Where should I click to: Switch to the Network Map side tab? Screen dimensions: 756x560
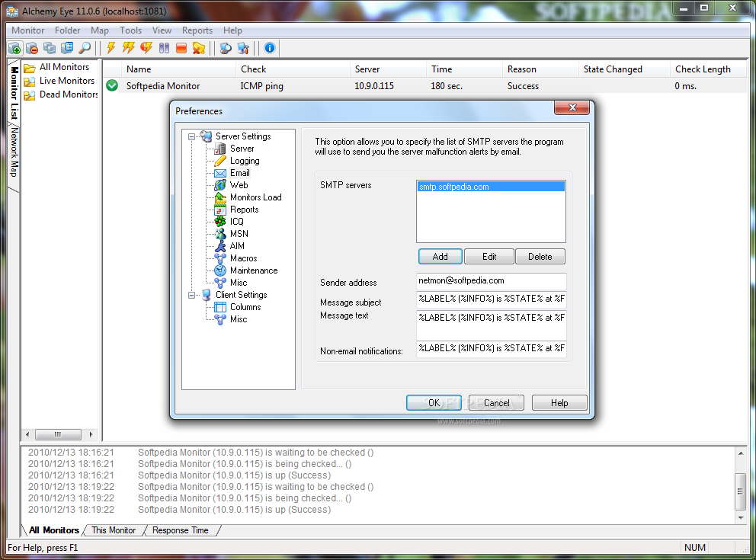tap(14, 152)
